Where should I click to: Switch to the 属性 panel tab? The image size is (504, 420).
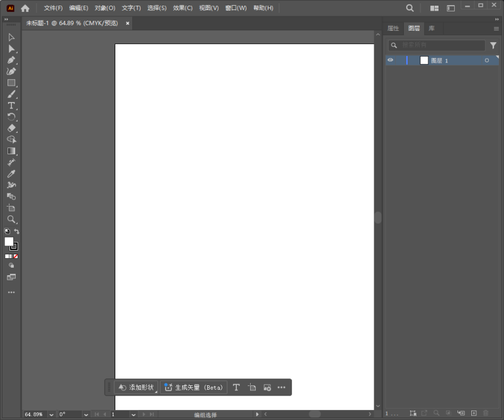click(392, 28)
